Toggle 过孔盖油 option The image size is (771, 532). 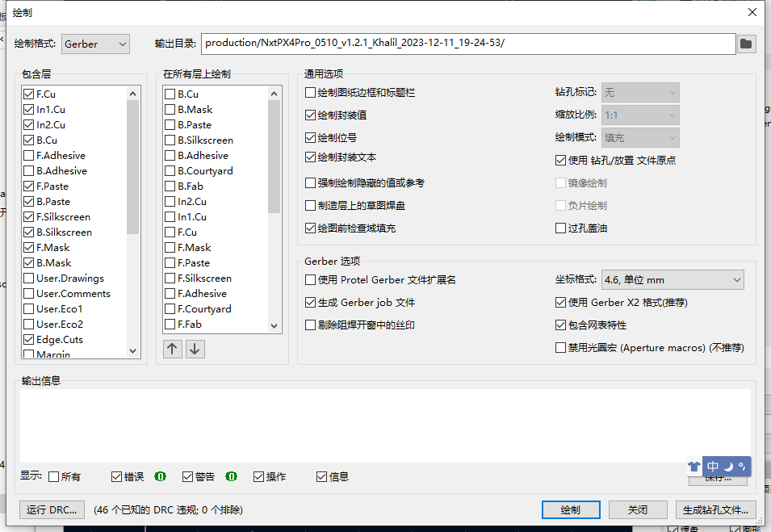[560, 228]
